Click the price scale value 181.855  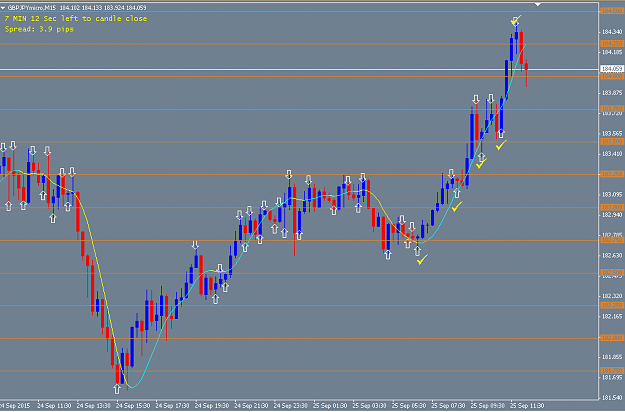tap(612, 357)
